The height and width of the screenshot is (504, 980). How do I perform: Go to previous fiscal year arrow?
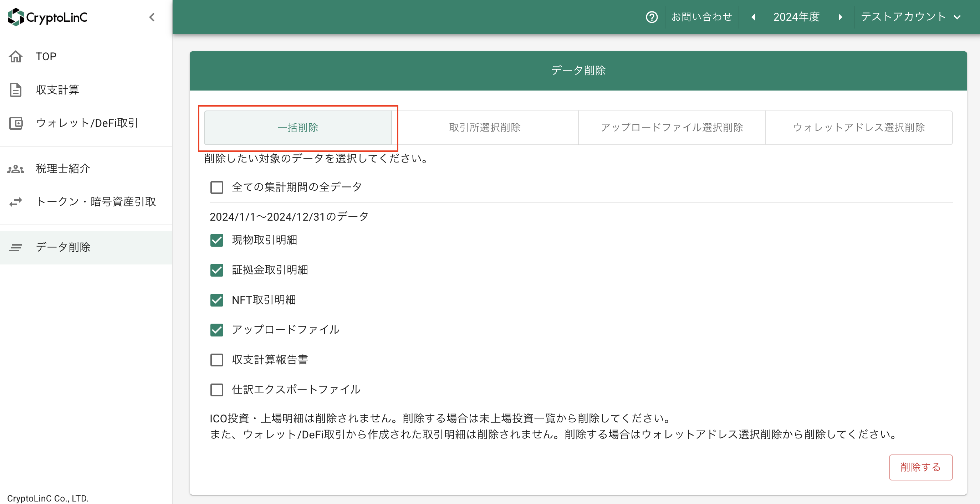point(753,17)
